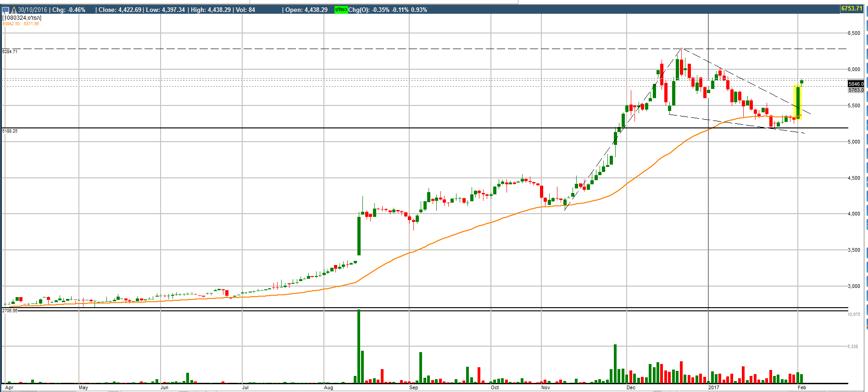This screenshot has height=392, width=868.
Task: Click the Open: 4,438.29 value
Action: pos(306,10)
